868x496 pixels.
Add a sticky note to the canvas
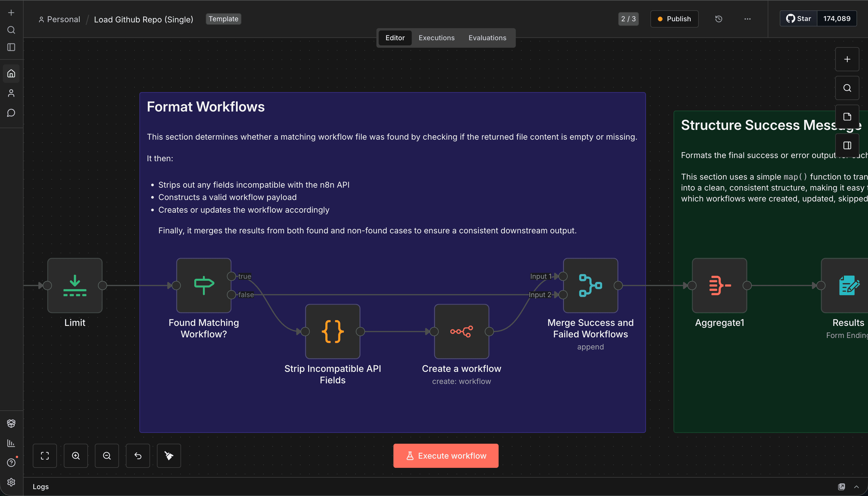(847, 116)
